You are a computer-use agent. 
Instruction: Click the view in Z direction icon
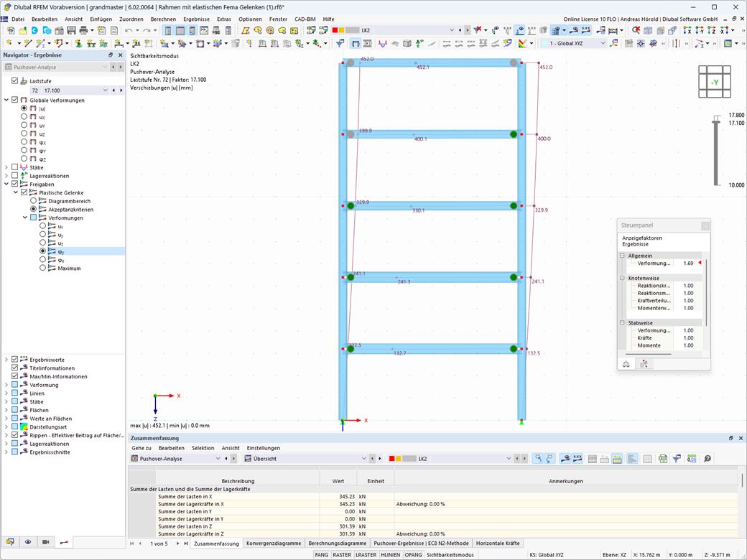[x=712, y=30]
